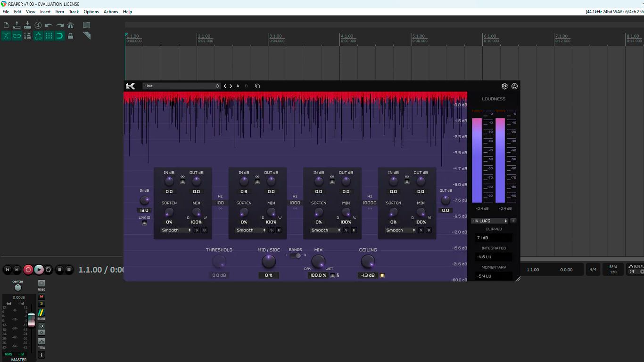Toggle LINK IO switch

[144, 223]
